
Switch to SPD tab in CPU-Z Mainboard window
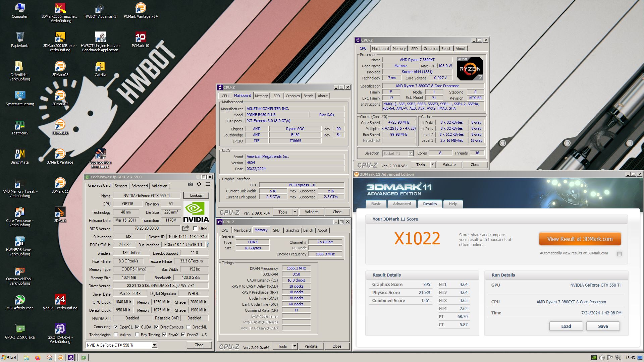coord(276,96)
